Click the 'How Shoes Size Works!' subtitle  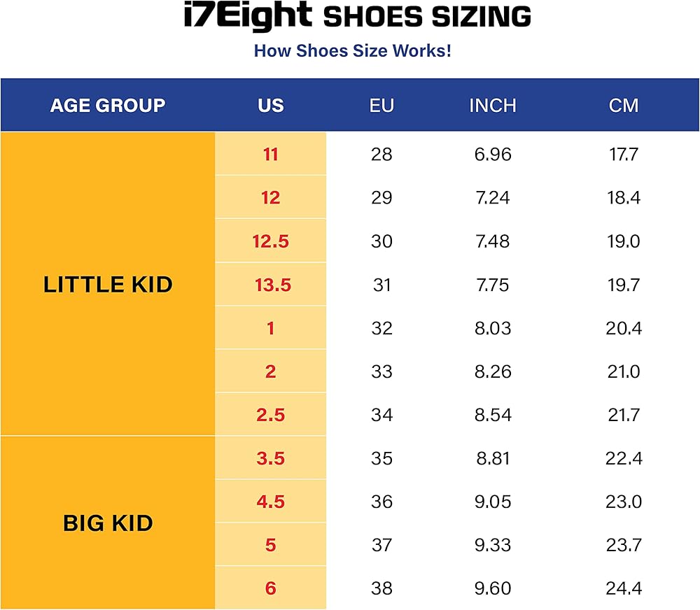point(352,51)
